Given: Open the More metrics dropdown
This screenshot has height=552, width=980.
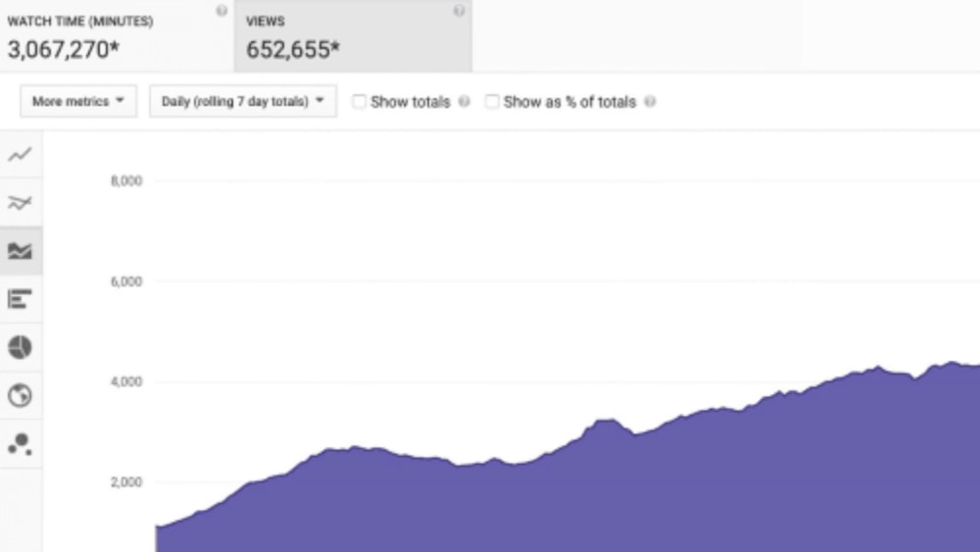Looking at the screenshot, I should tap(78, 101).
